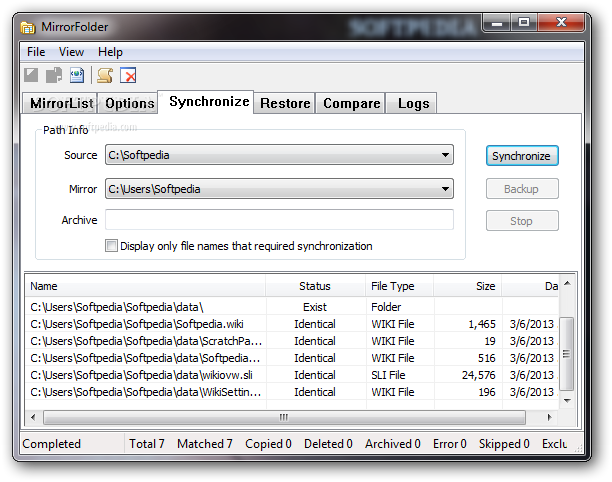This screenshot has height=482, width=612.
Task: Click the horizontal scrollbar thumb
Action: click(x=284, y=417)
